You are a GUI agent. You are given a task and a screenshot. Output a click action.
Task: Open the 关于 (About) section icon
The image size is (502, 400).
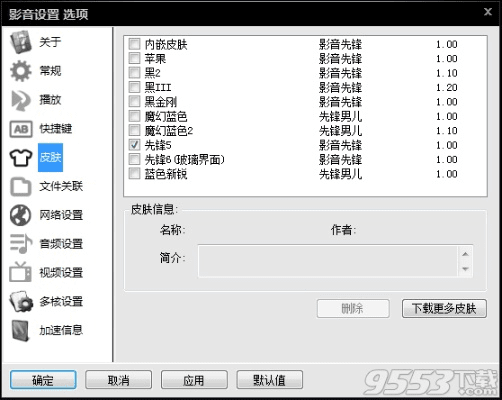pos(21,42)
